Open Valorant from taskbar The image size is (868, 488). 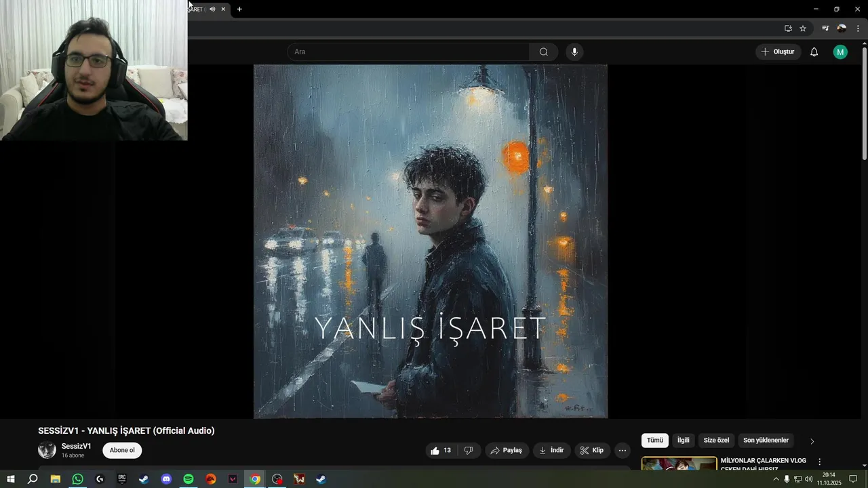coord(233,479)
